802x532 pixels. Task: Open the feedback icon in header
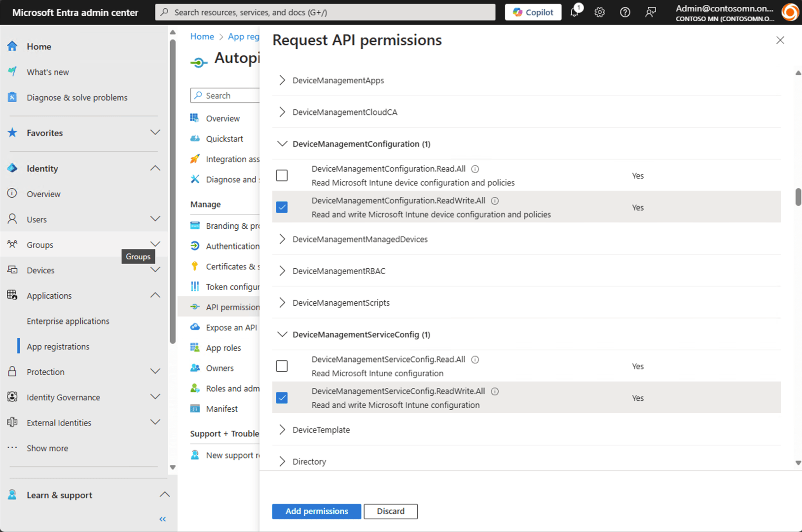pos(651,12)
